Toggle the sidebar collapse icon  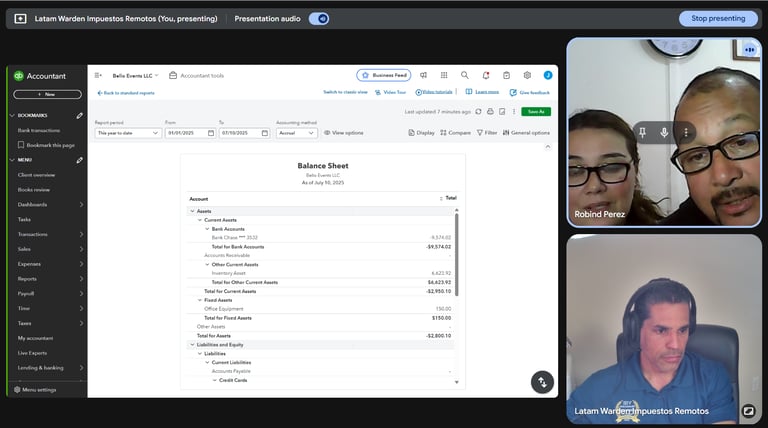[98, 75]
